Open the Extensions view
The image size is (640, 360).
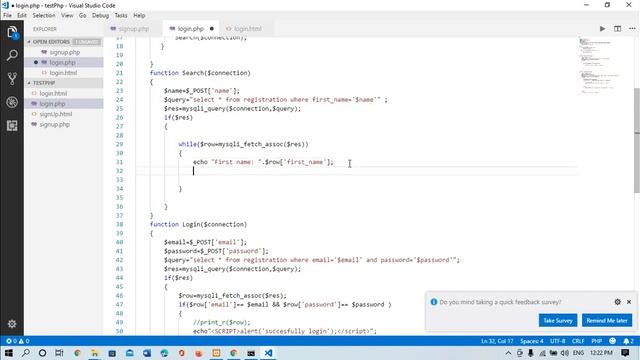coord(12,126)
